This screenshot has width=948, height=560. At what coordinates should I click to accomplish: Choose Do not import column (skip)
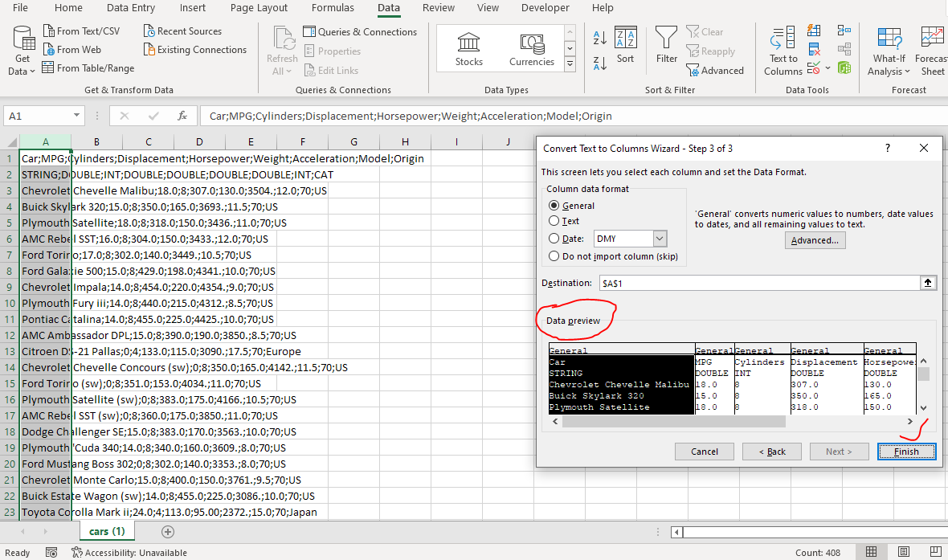tap(555, 255)
